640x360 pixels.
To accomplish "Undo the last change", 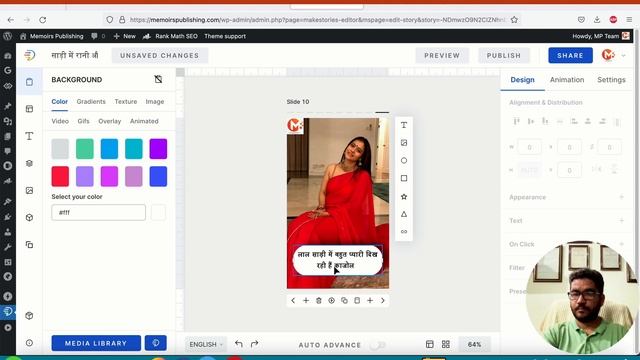I will coord(239,344).
